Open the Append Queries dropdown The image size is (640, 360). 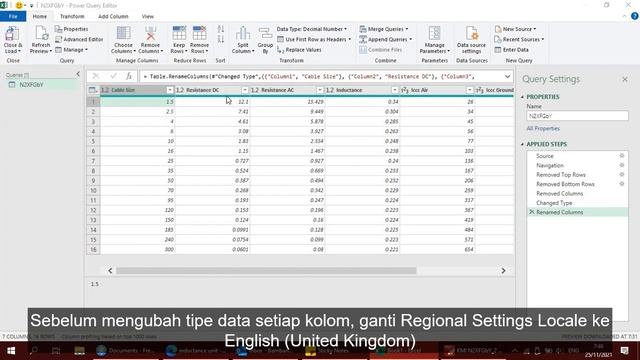pyautogui.click(x=386, y=39)
